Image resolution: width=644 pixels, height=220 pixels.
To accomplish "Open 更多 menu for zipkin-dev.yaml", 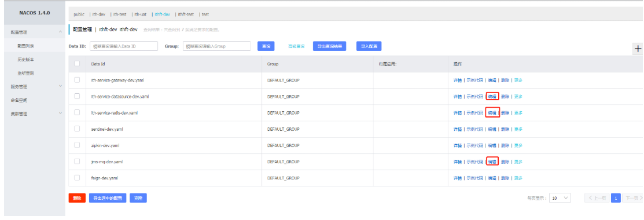I will pos(518,145).
